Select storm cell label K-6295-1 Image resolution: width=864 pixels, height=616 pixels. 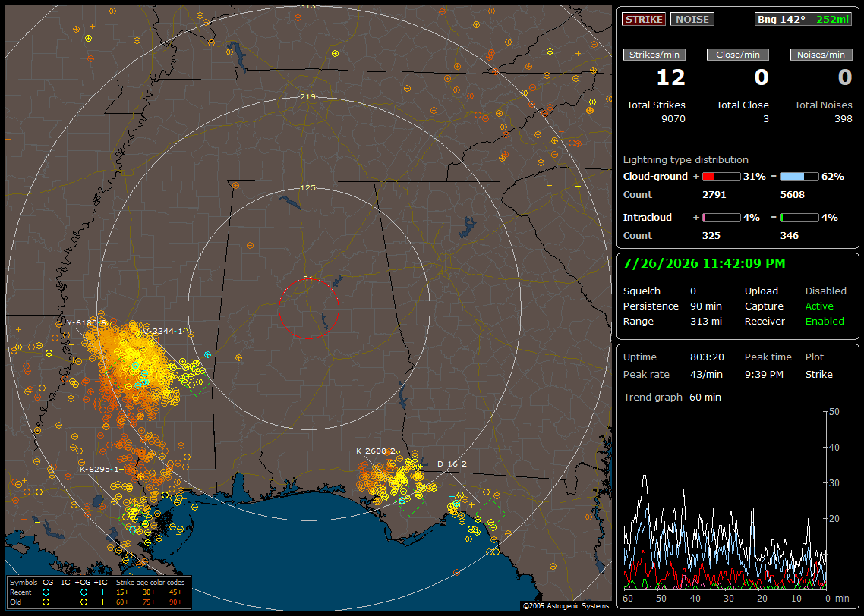pos(99,470)
